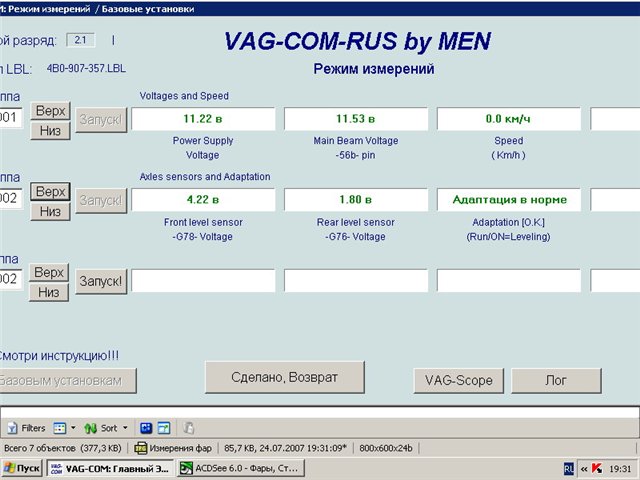Click the second empty field in third row
Viewport: 640px width, 480px height.
[x=356, y=280]
